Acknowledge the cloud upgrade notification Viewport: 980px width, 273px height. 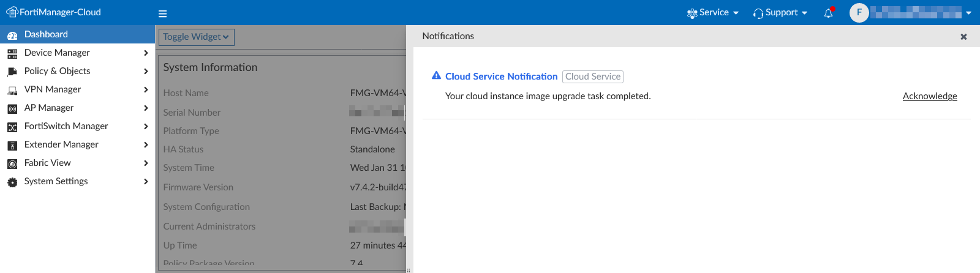929,96
